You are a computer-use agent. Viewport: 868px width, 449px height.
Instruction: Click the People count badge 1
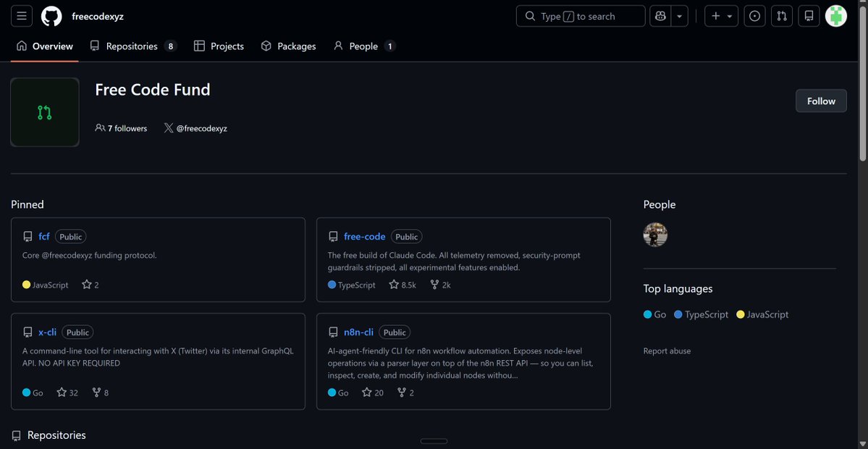(x=389, y=46)
